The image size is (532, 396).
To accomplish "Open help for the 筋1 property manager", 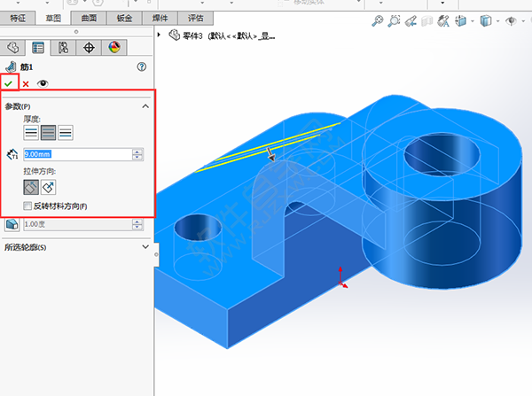I will 142,66.
